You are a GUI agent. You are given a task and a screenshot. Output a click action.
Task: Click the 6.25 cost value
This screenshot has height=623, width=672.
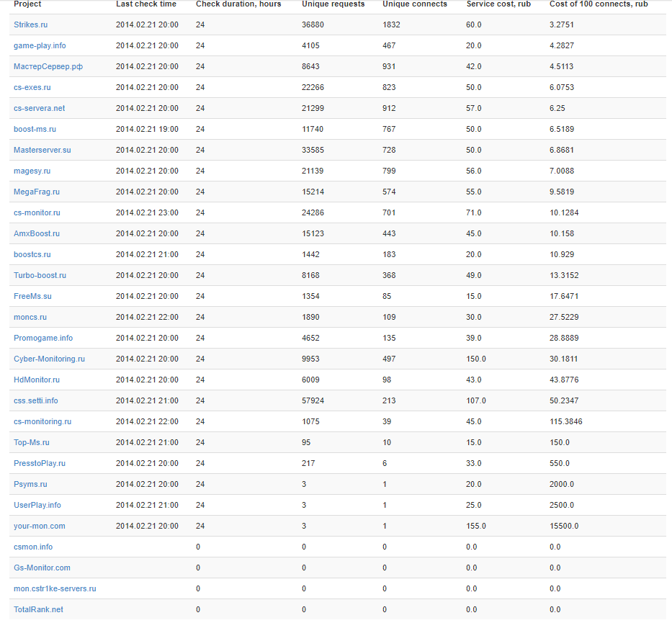(x=557, y=109)
